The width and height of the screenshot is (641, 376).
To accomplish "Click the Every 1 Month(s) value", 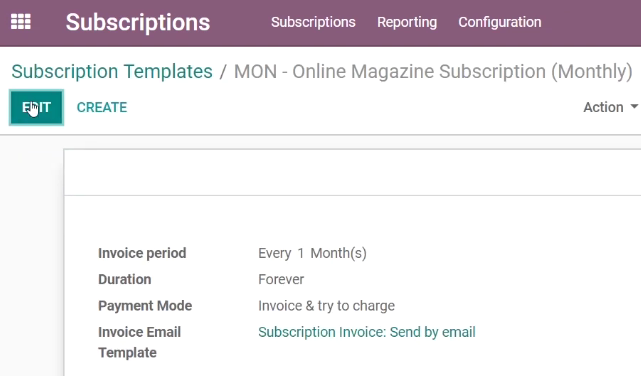I will click(312, 253).
